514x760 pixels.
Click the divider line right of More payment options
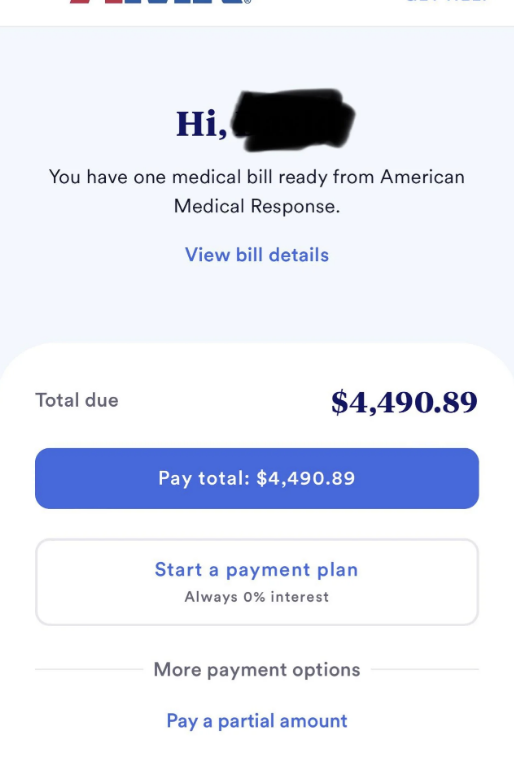pos(425,669)
